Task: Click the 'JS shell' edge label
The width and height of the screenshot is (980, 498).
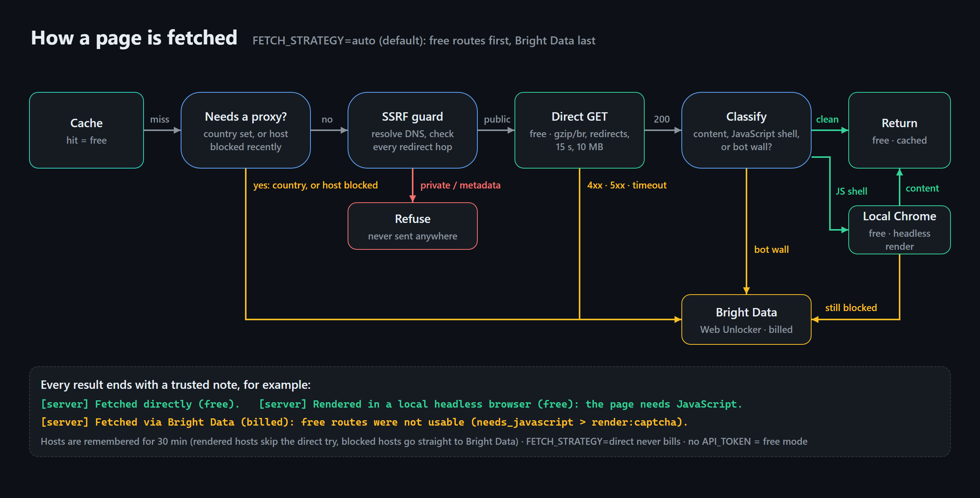Action: (x=851, y=191)
